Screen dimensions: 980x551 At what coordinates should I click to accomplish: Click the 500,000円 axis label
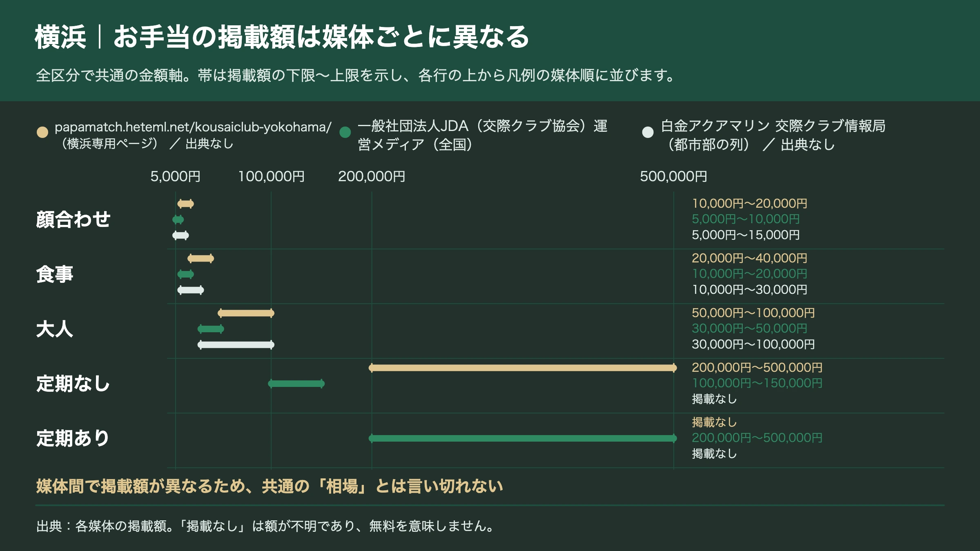tap(674, 176)
